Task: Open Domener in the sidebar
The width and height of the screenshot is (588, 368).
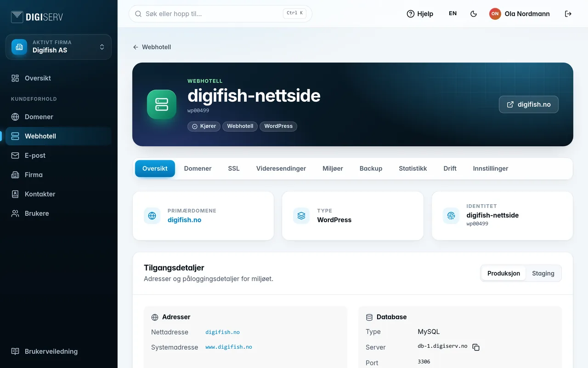Action: [x=58, y=117]
